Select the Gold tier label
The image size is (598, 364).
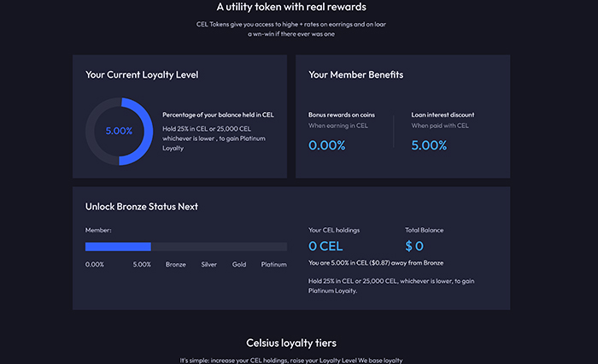239,264
